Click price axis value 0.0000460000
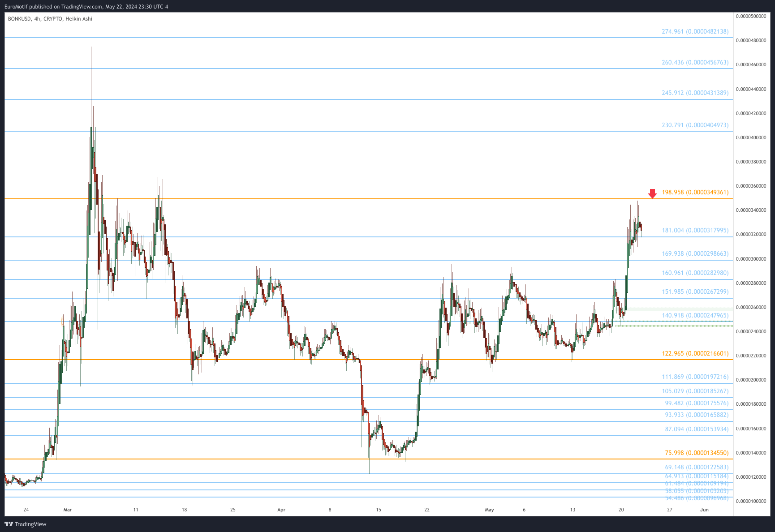The width and height of the screenshot is (775, 532). point(751,64)
